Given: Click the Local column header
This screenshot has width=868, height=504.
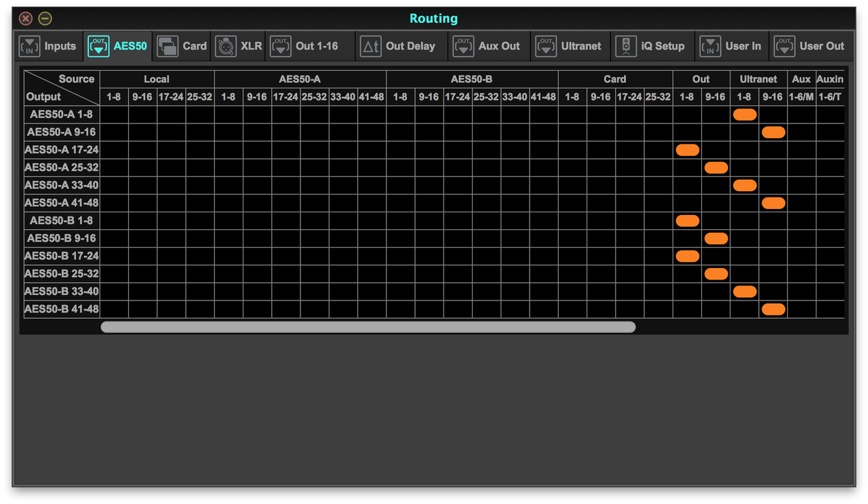Looking at the screenshot, I should [157, 79].
